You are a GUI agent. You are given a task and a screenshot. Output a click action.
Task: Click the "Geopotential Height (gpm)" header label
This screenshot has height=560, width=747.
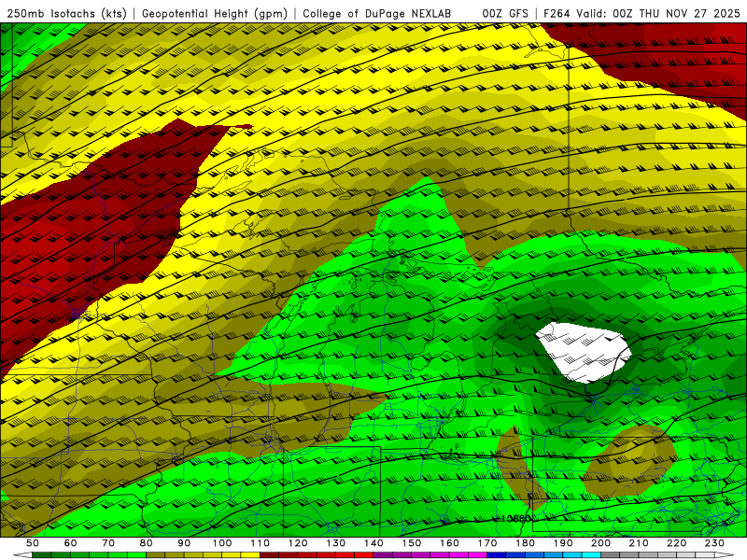[215, 14]
